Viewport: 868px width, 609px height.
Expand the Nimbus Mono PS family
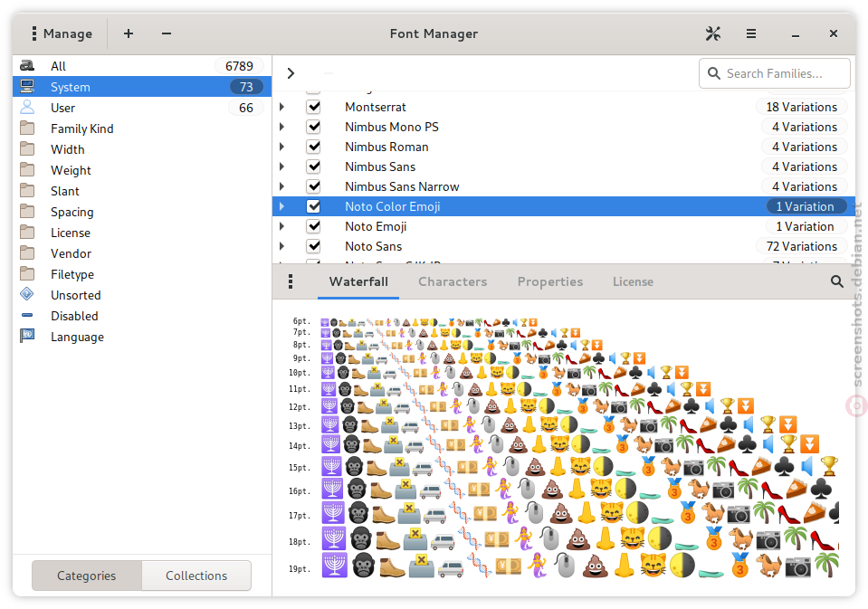click(282, 127)
